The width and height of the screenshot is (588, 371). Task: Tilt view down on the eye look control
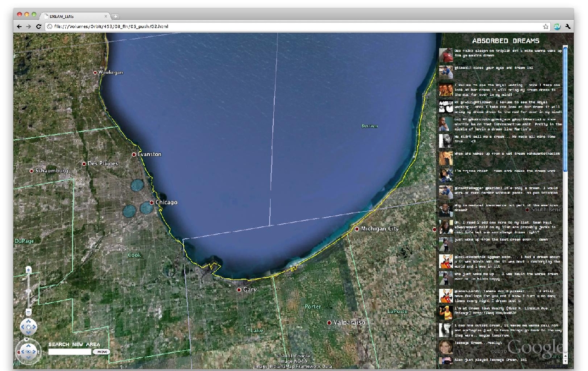(x=28, y=359)
